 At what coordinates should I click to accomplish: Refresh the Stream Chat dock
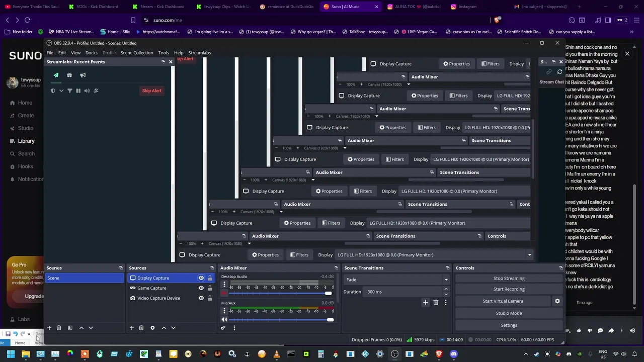coord(559,72)
